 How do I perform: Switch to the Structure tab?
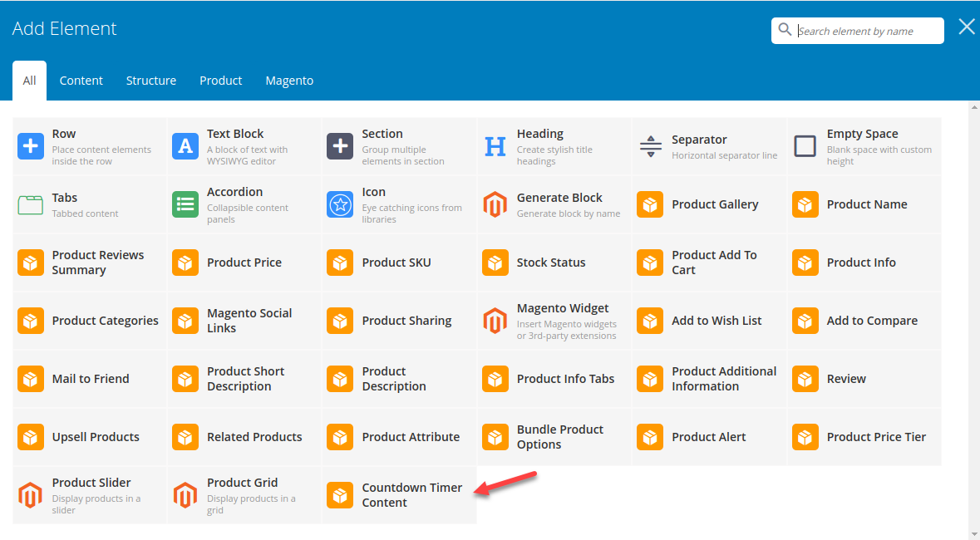click(x=151, y=81)
